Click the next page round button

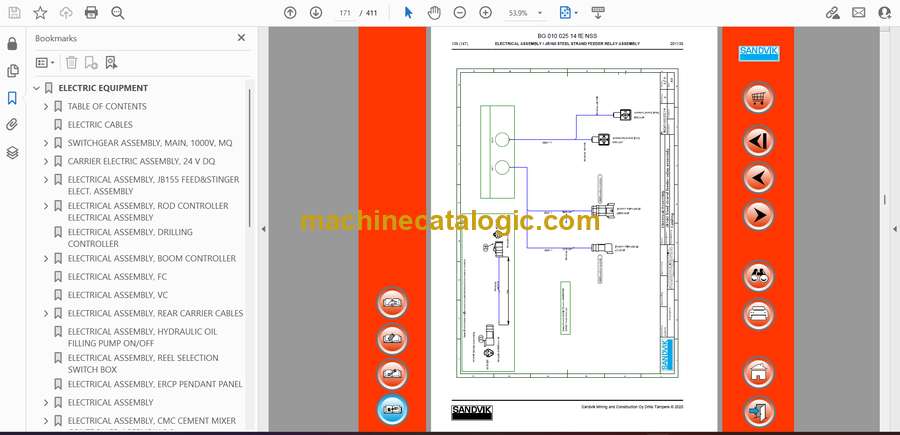tap(758, 215)
